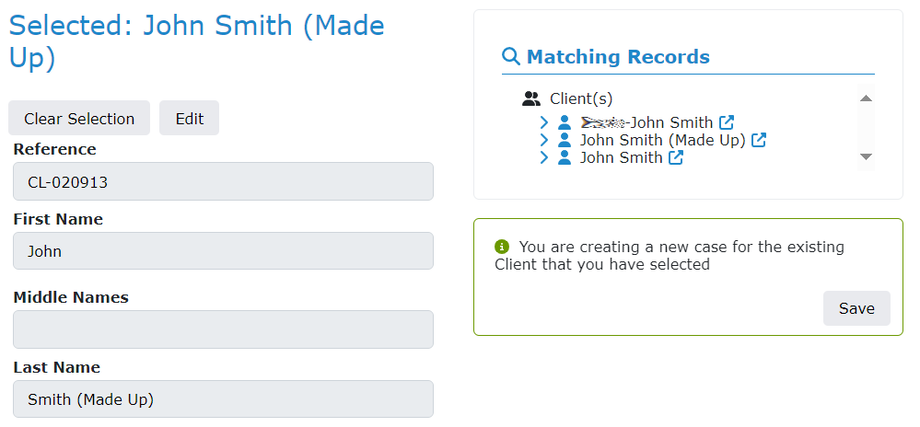Image resolution: width=920 pixels, height=427 pixels.
Task: Click person icon of the last John Smith record
Action: tap(565, 158)
